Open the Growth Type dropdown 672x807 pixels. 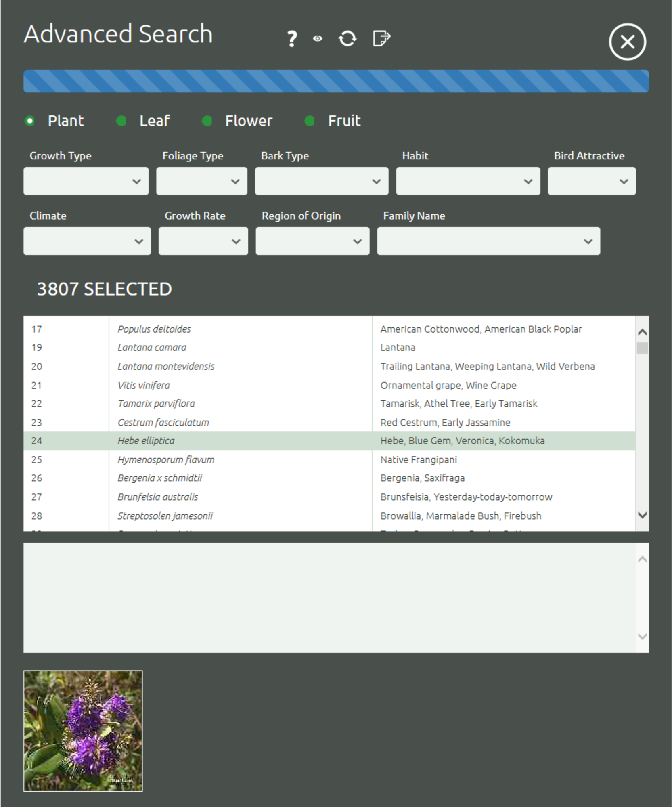point(86,181)
